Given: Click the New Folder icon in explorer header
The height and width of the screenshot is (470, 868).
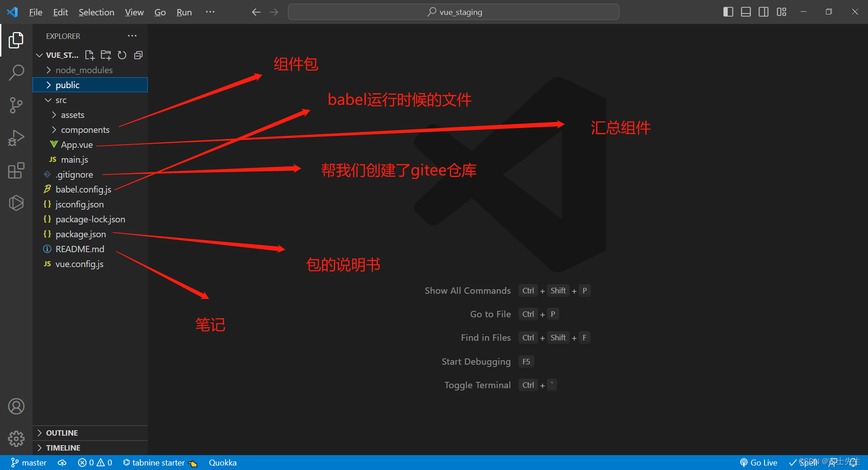Looking at the screenshot, I should pyautogui.click(x=106, y=55).
